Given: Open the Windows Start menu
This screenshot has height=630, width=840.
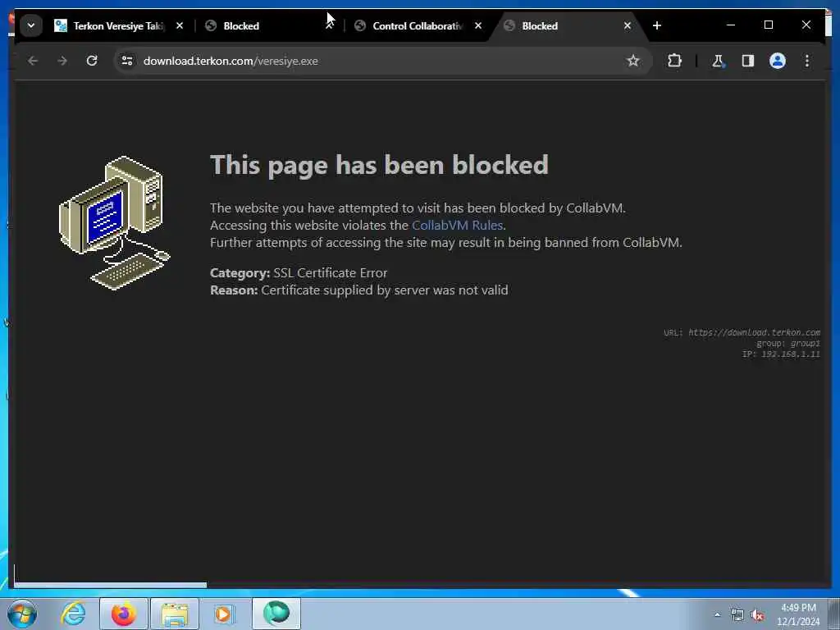Looking at the screenshot, I should [x=22, y=614].
